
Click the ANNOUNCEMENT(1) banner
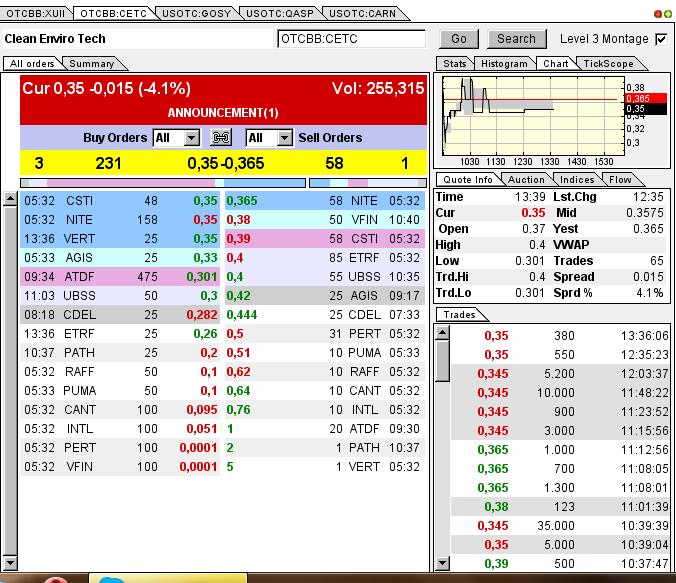(223, 113)
